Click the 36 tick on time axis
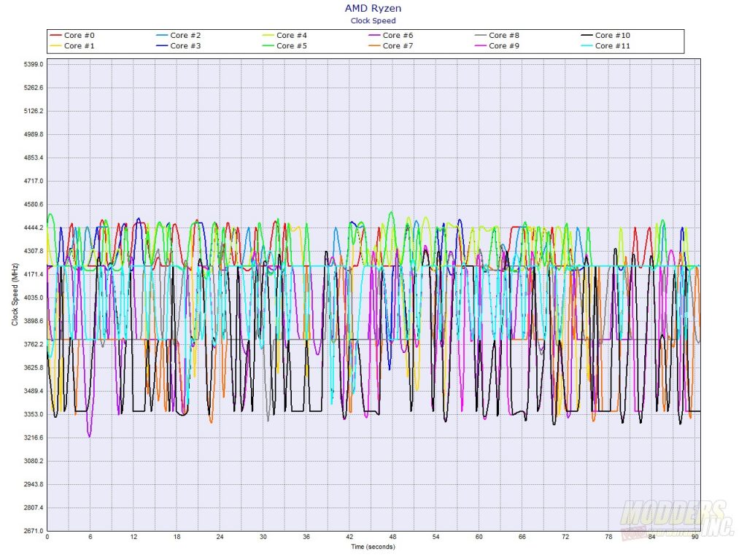The height and width of the screenshot is (560, 747). pos(306,537)
